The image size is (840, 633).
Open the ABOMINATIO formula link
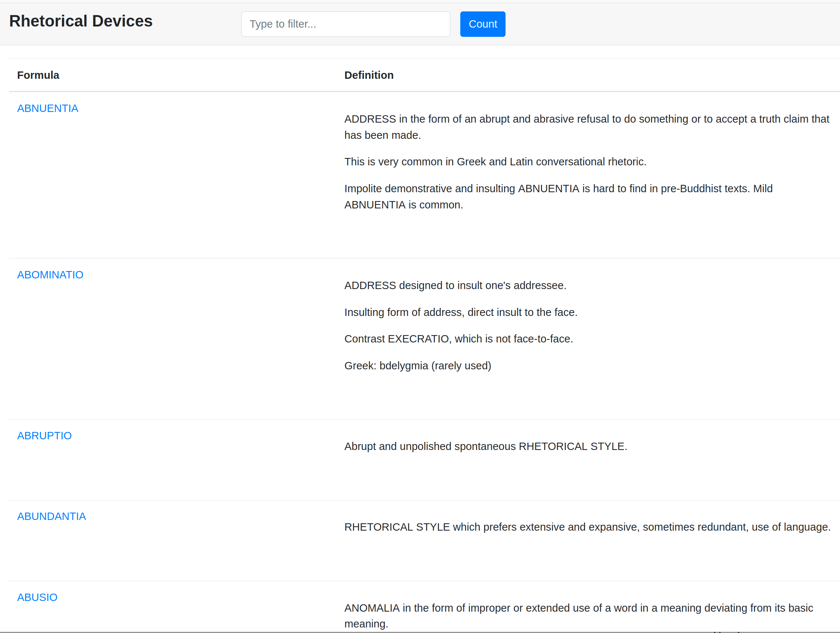(50, 275)
